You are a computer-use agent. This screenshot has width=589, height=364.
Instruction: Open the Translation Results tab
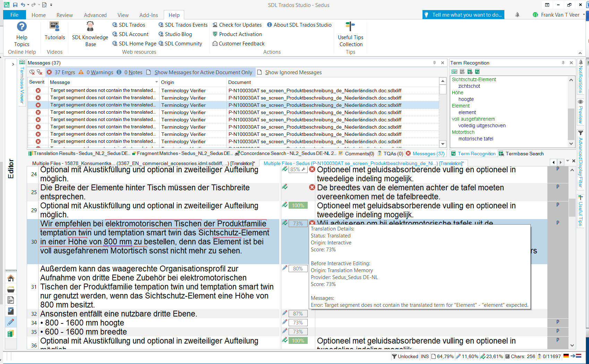click(79, 153)
